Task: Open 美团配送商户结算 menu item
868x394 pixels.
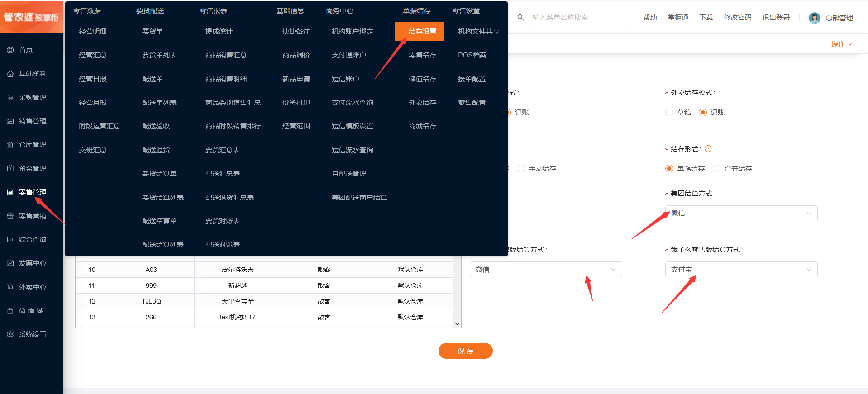Action: tap(359, 198)
